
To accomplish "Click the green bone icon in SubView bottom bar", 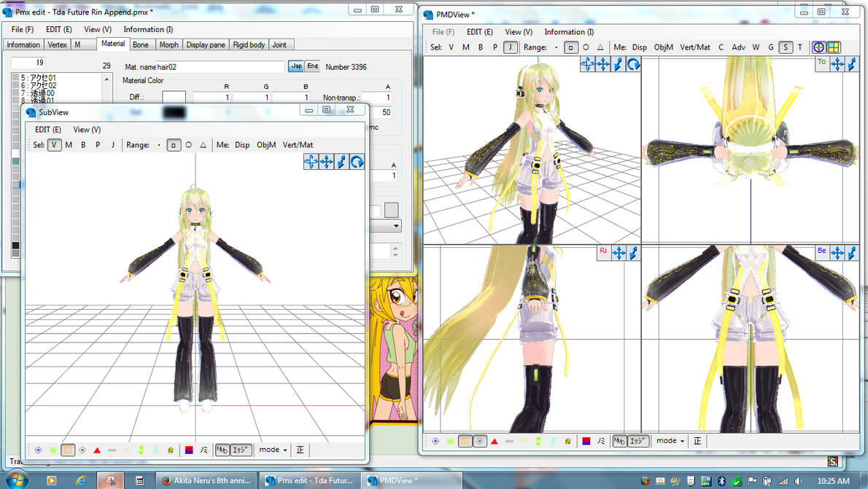I will click(x=142, y=450).
